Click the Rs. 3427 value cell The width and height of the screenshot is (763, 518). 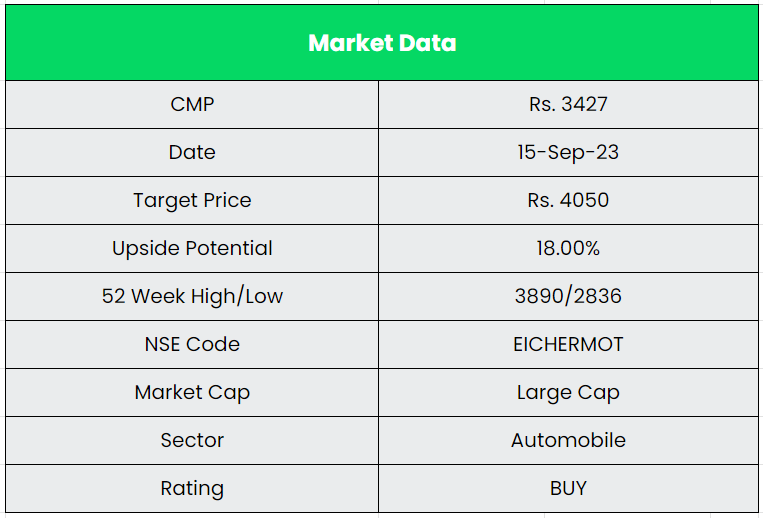click(x=568, y=104)
